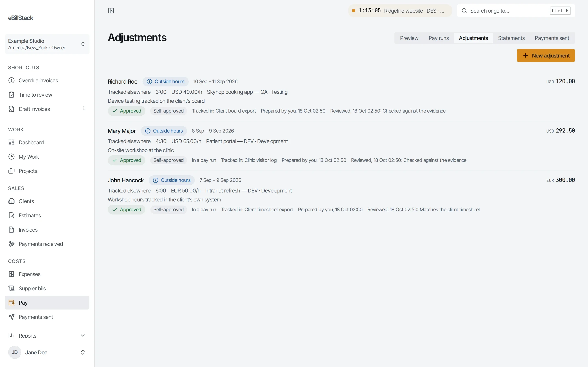Switch to the Statements tab
The height and width of the screenshot is (367, 588).
(511, 38)
